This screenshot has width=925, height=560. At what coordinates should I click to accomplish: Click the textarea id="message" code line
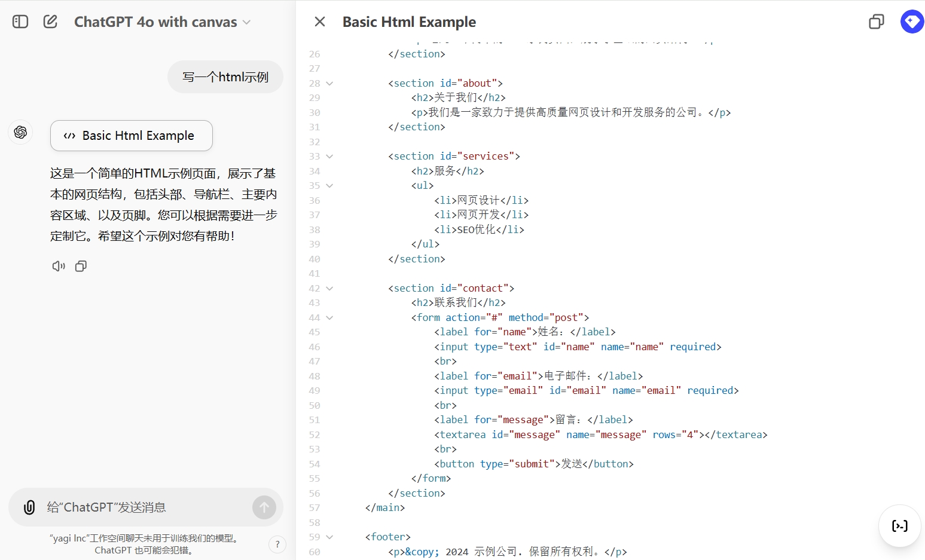point(601,434)
